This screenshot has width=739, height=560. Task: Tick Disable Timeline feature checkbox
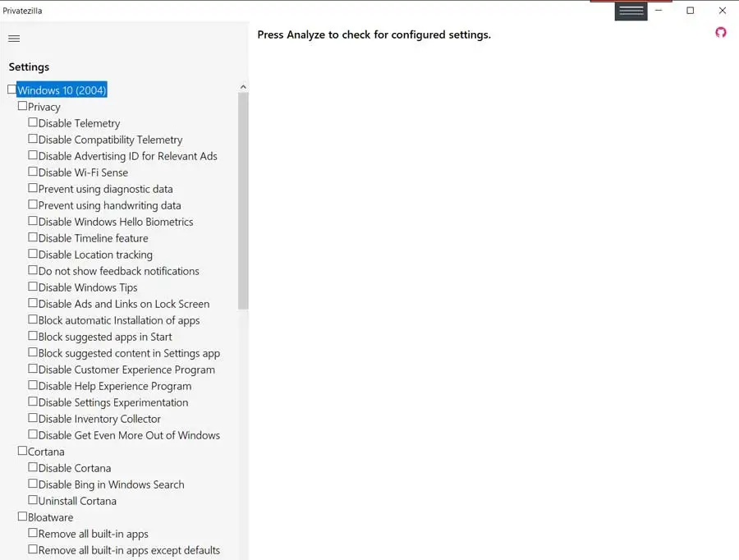(33, 237)
